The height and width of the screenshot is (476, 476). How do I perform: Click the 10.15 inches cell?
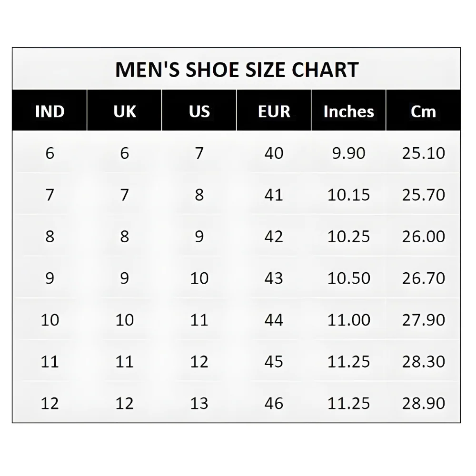pos(348,195)
